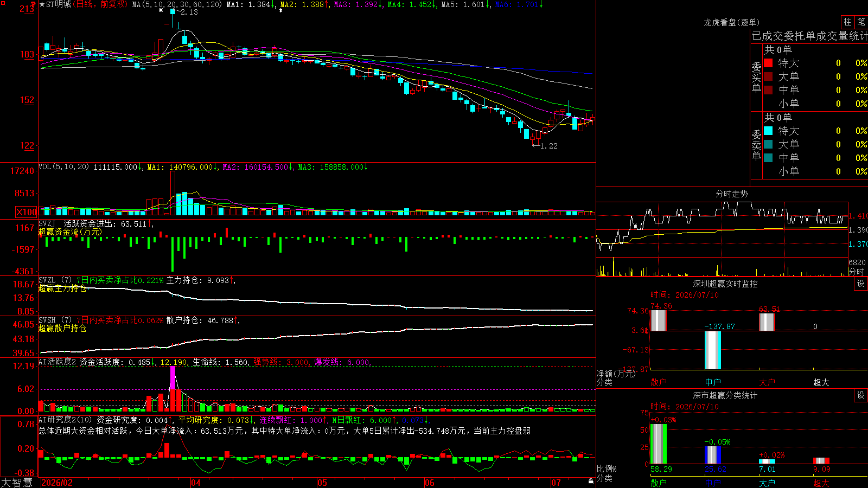Click the SVSH (7) indicator name
Viewport: 868px width, 488px height.
[55, 320]
